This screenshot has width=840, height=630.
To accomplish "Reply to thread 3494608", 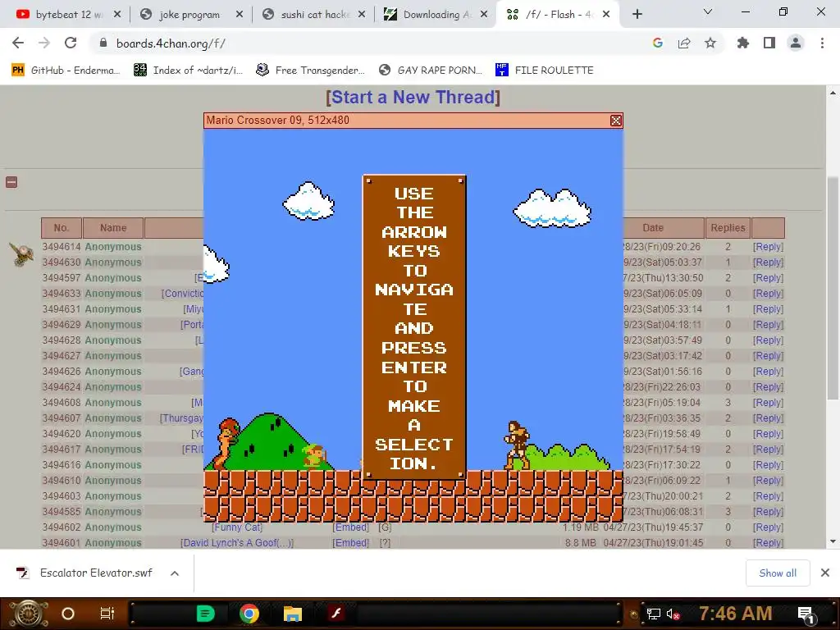I will pyautogui.click(x=768, y=402).
